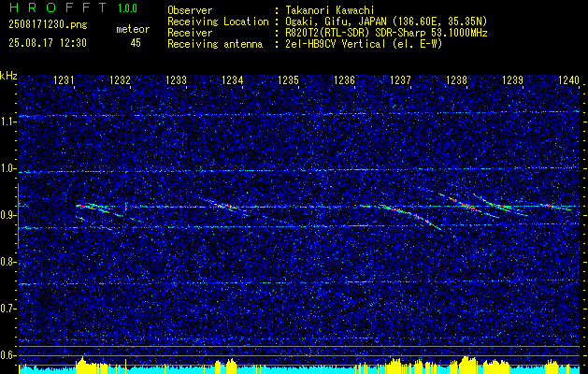Click the 0.6 kHz axis label
Viewport: 588px width, 374px height.
(x=7, y=355)
